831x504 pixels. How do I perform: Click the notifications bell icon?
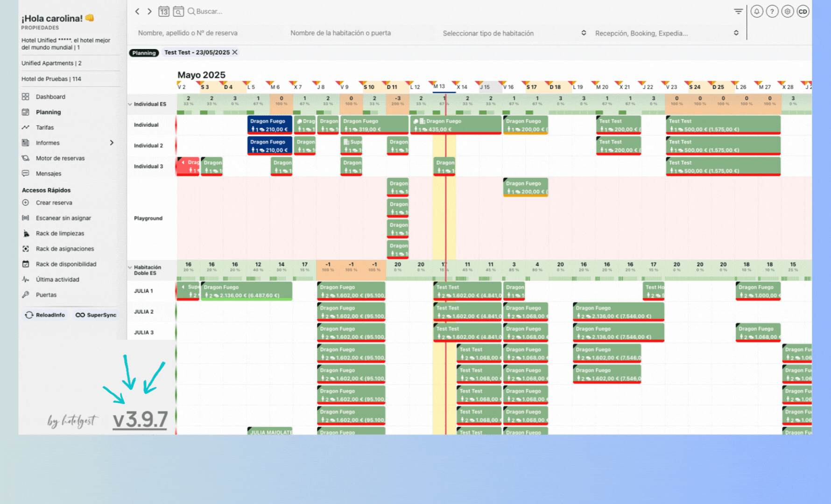pyautogui.click(x=757, y=12)
